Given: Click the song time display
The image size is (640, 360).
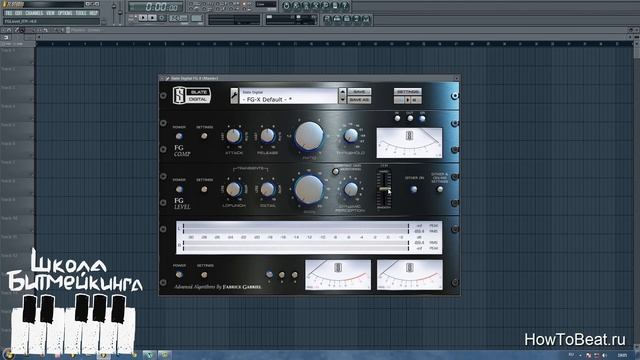Looking at the screenshot, I should [156, 7].
